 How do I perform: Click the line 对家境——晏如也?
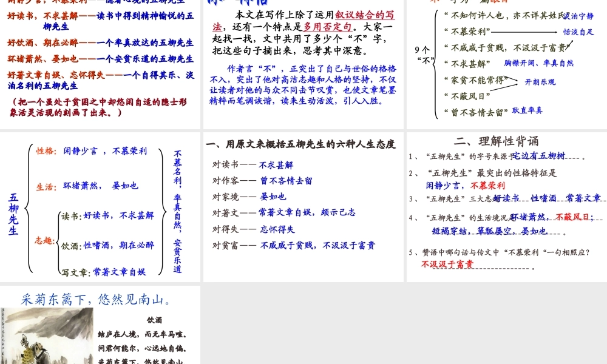[x=249, y=197]
